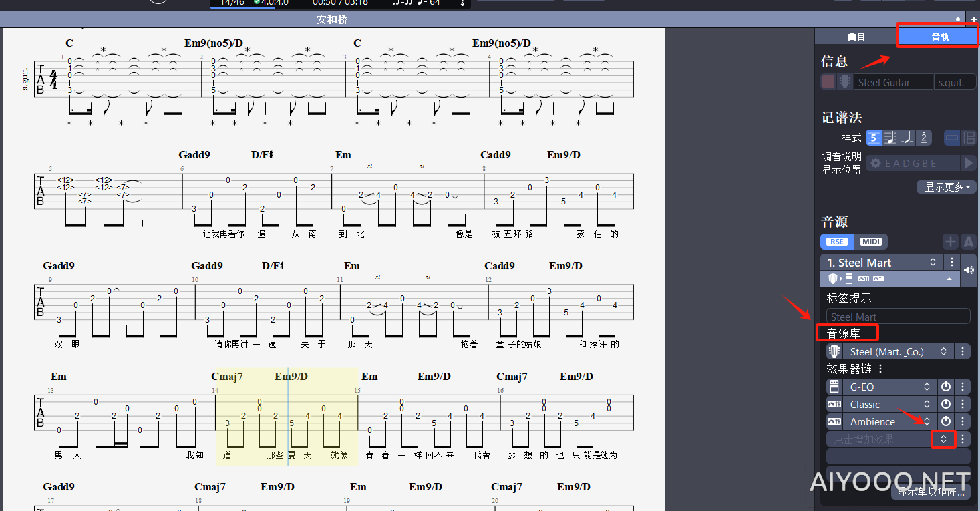Edit the Steel Mart label field

click(x=899, y=317)
